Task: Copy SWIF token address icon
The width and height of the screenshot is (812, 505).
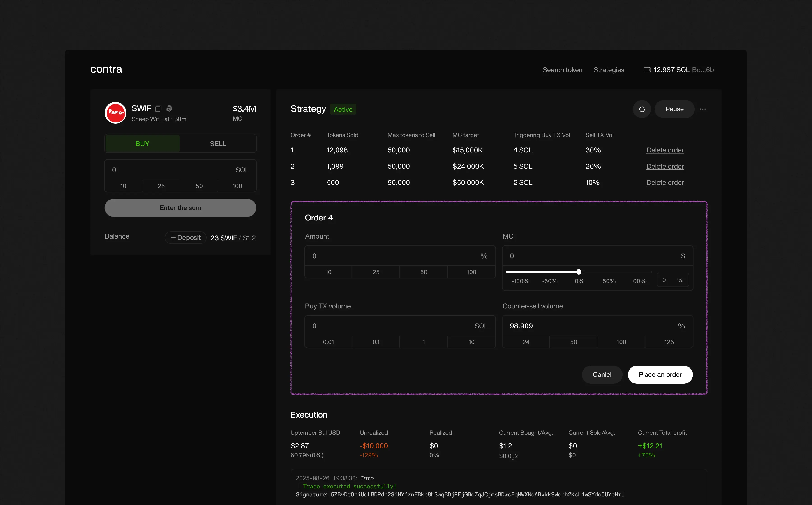Action: pyautogui.click(x=158, y=108)
